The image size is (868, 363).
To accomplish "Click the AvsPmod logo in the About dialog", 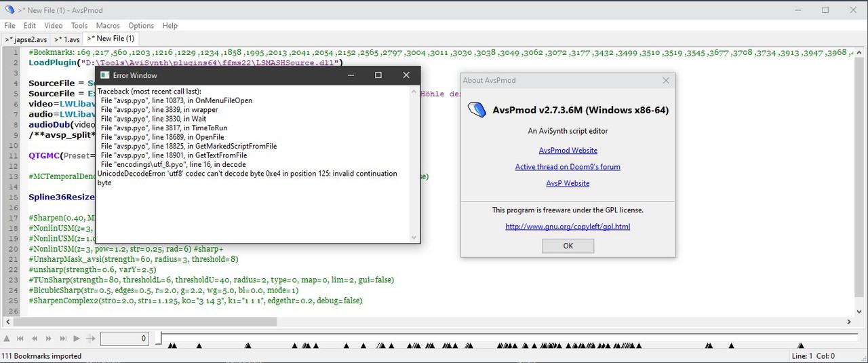I will [x=477, y=110].
